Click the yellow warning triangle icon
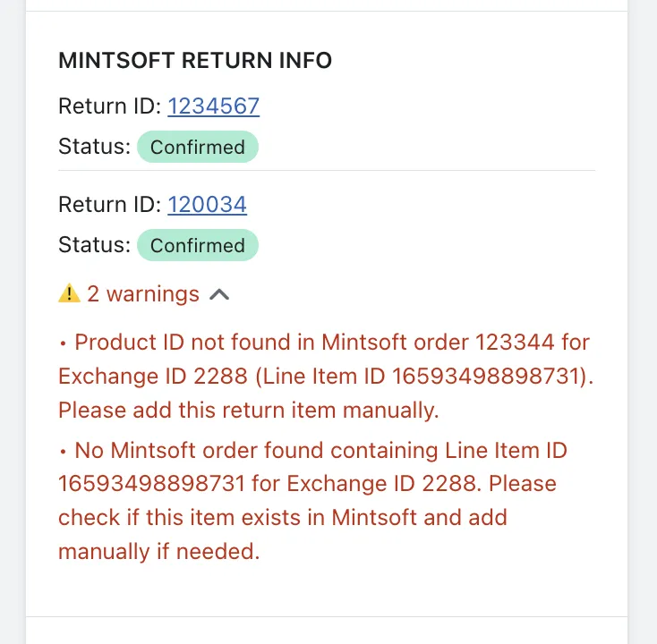Viewport: 657px width, 644px height. 69,293
